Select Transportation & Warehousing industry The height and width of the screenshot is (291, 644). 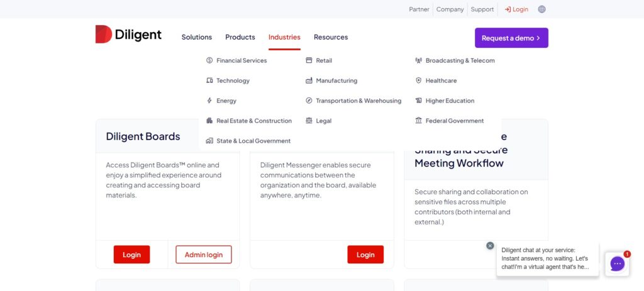(358, 101)
